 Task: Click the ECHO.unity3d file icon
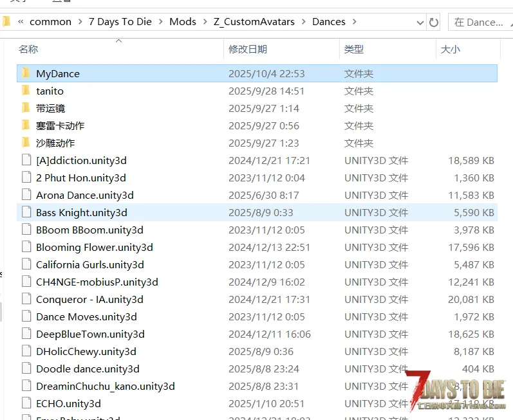click(26, 403)
